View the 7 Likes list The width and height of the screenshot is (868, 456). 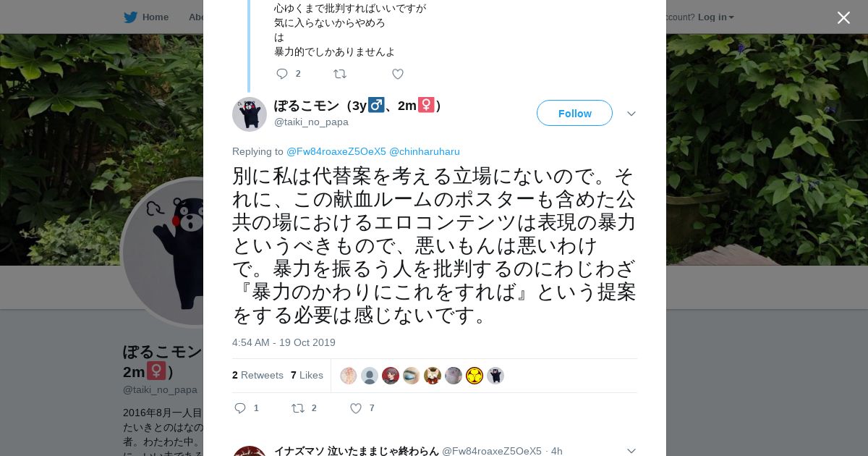307,375
